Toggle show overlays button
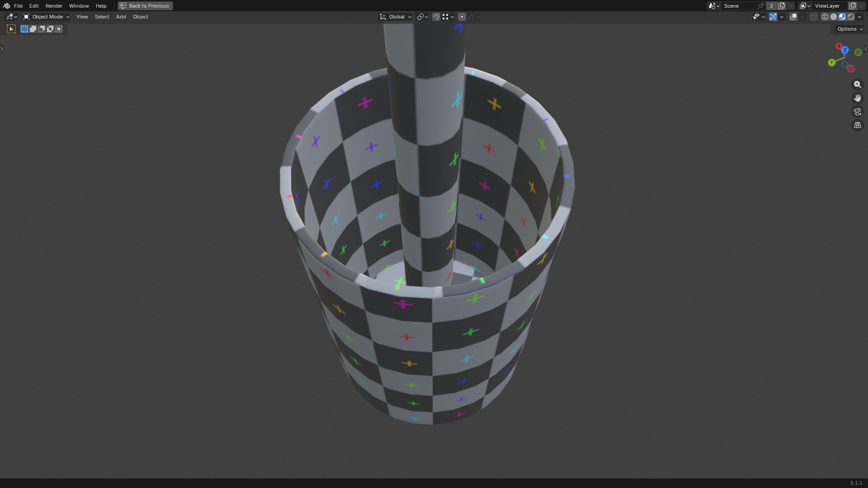 (x=793, y=17)
